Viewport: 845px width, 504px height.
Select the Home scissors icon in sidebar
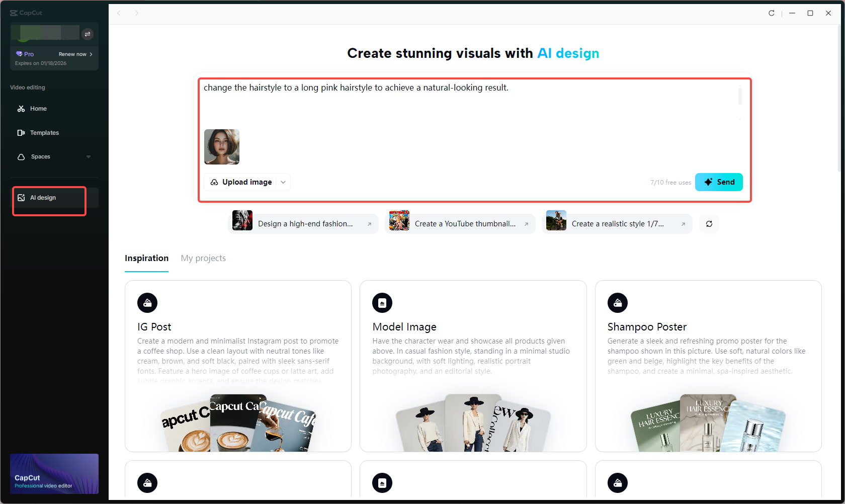(22, 109)
